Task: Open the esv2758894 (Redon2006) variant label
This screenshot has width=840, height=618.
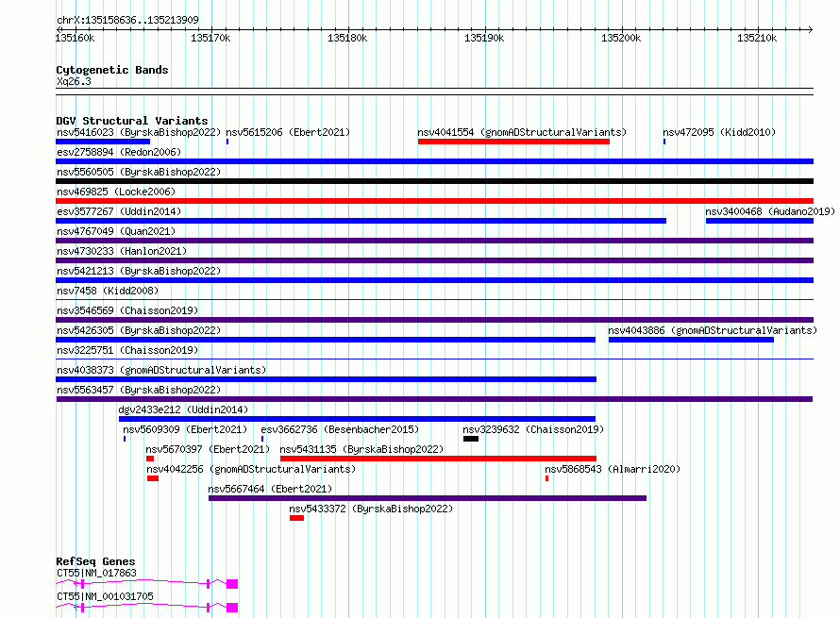Action: [x=119, y=152]
